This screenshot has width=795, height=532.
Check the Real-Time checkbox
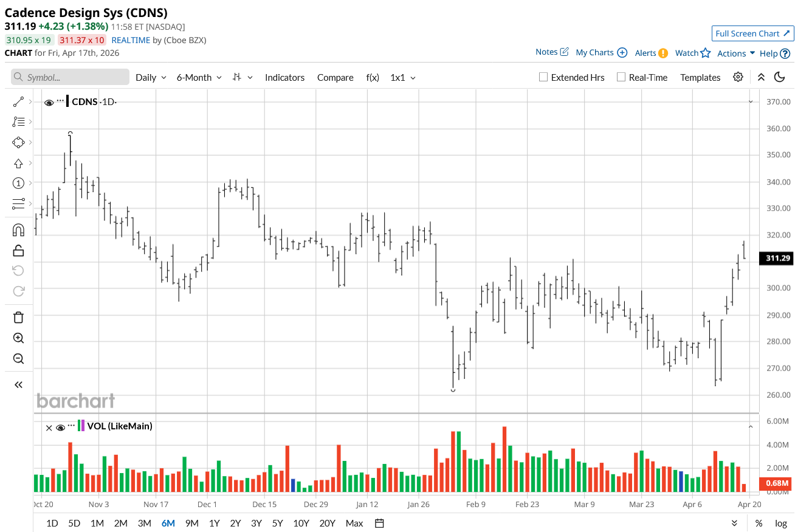[621, 77]
